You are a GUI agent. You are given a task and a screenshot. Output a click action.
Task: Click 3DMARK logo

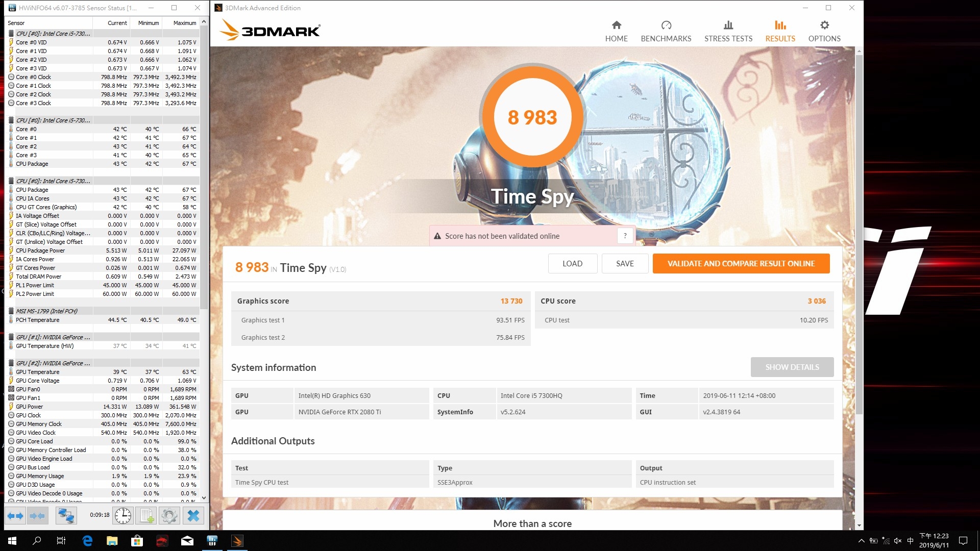(x=269, y=31)
